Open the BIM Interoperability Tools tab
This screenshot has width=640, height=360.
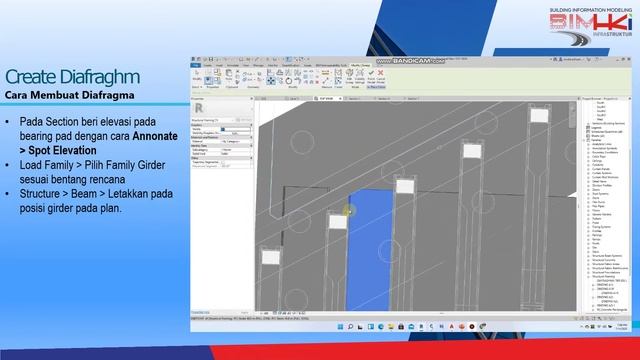click(x=331, y=65)
